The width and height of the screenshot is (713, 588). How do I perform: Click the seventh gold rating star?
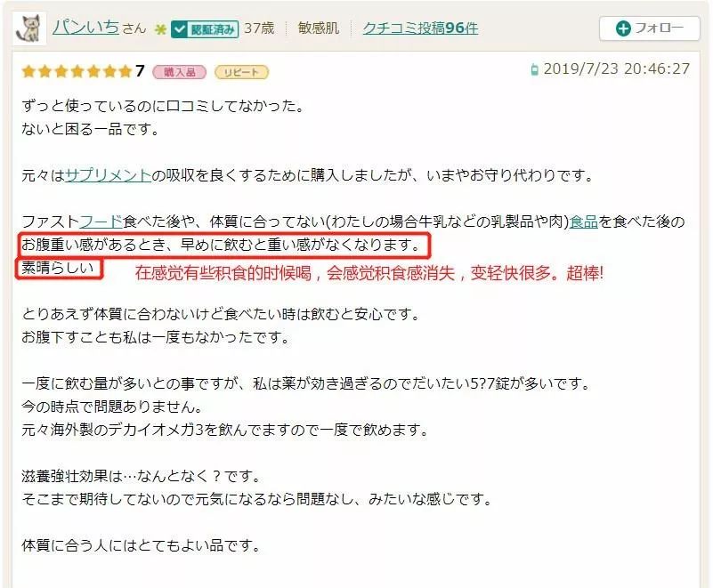(x=126, y=71)
